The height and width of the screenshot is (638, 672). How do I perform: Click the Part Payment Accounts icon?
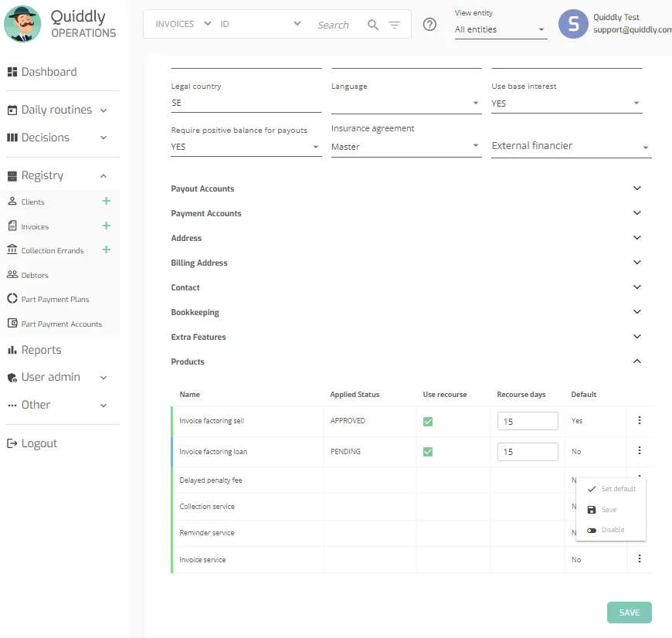click(12, 323)
